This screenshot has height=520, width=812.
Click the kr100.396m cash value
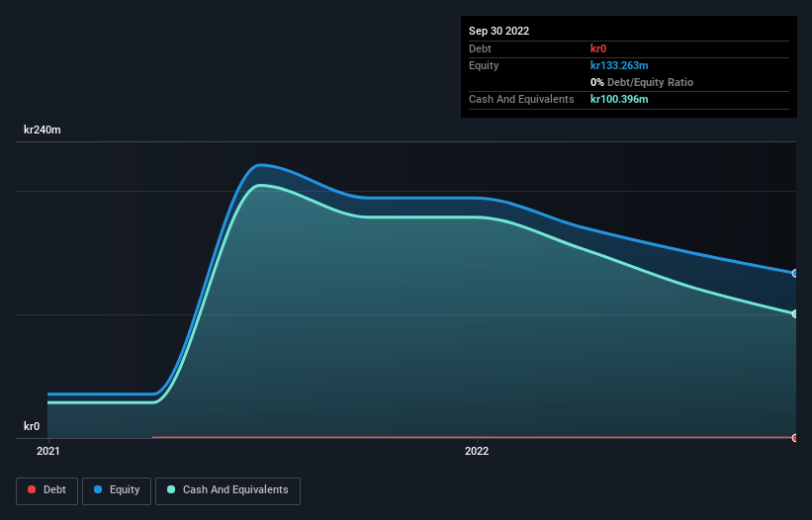(x=619, y=99)
